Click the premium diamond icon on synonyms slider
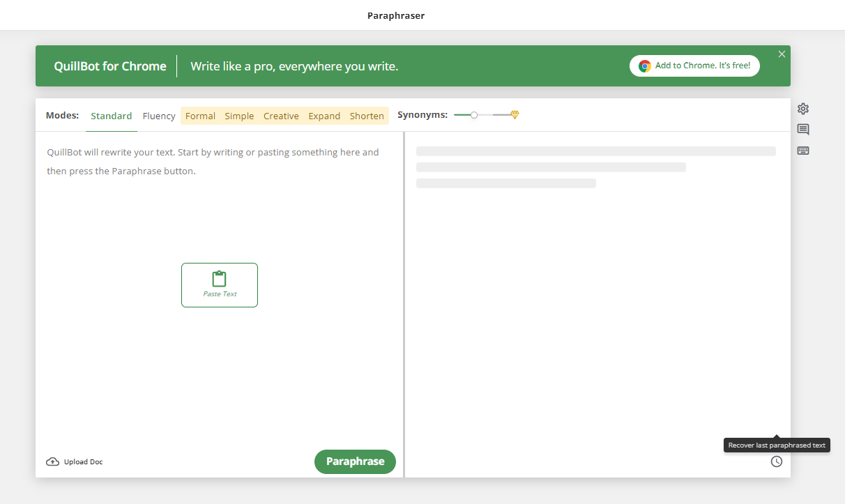845x504 pixels. point(515,115)
